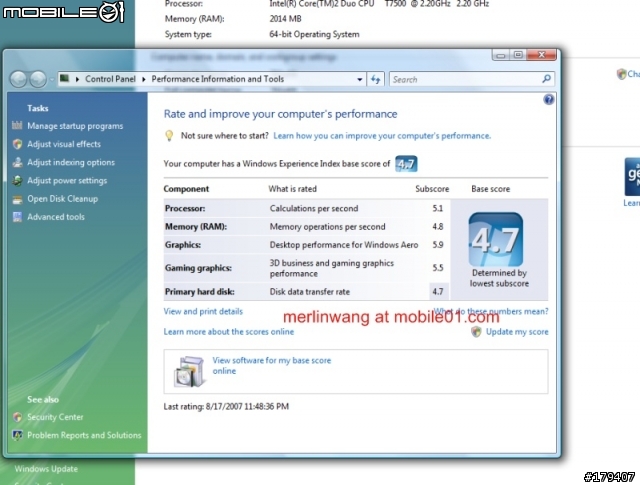Click the Disk Cleanup drive icon
The width and height of the screenshot is (640, 485).
pyautogui.click(x=17, y=199)
